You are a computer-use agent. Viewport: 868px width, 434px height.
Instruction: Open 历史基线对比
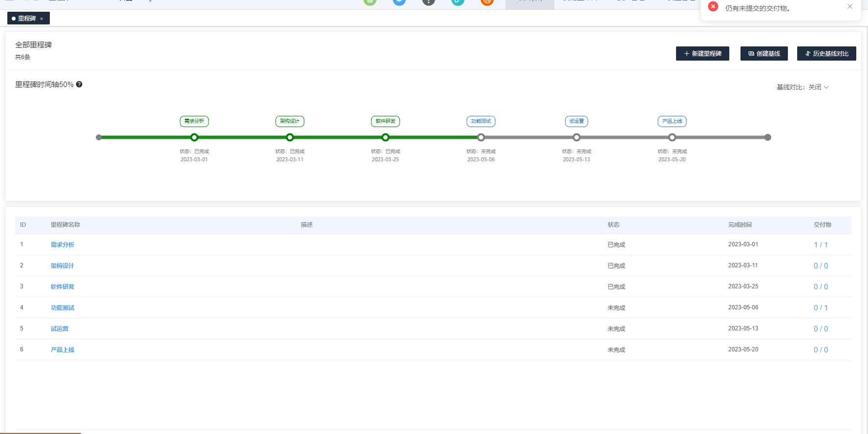click(x=826, y=54)
